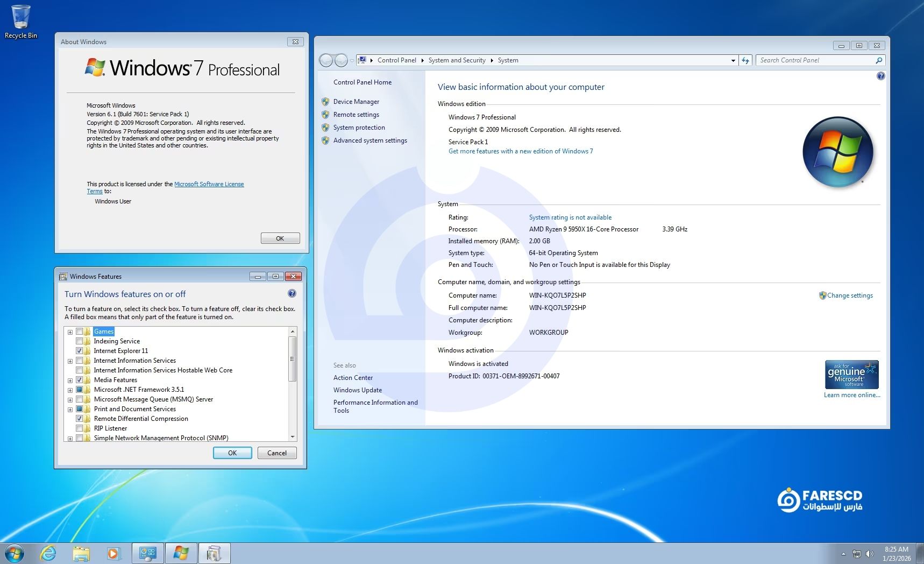Select System and Security in breadcrumb

(457, 60)
